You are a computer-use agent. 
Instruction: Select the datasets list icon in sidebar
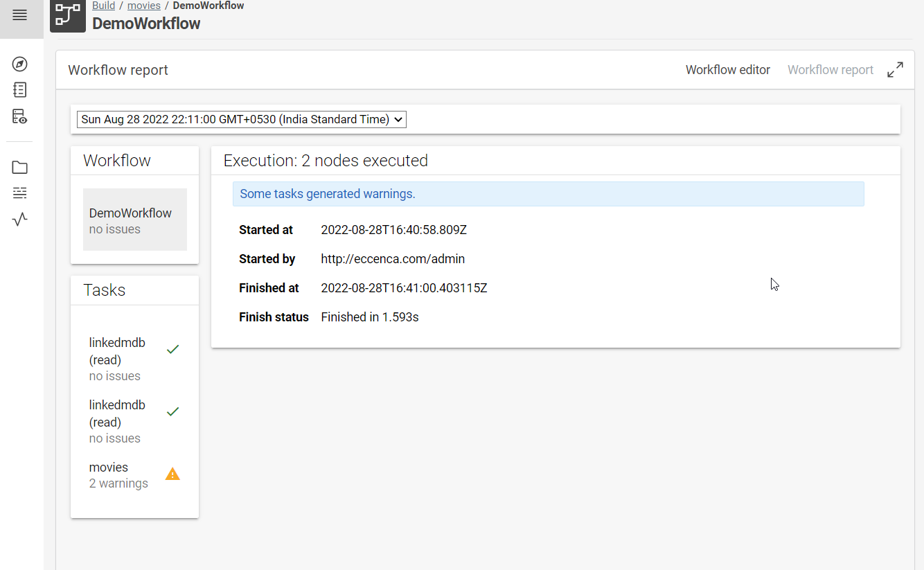pos(19,193)
